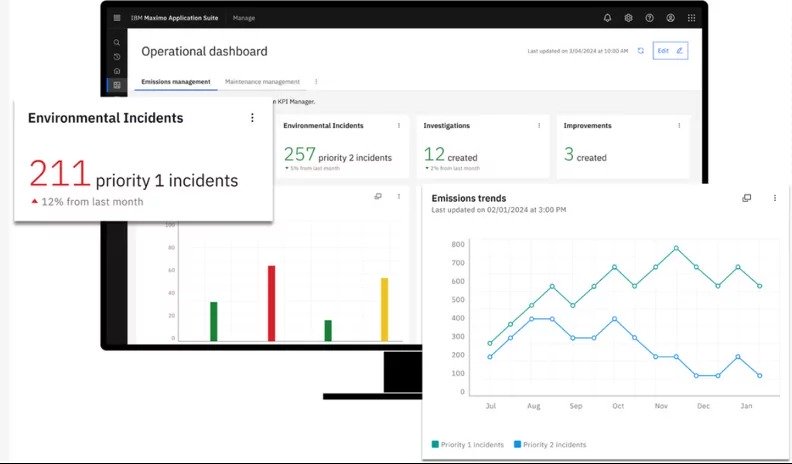Open settings gear in the header
This screenshot has width=792, height=464.
628,18
